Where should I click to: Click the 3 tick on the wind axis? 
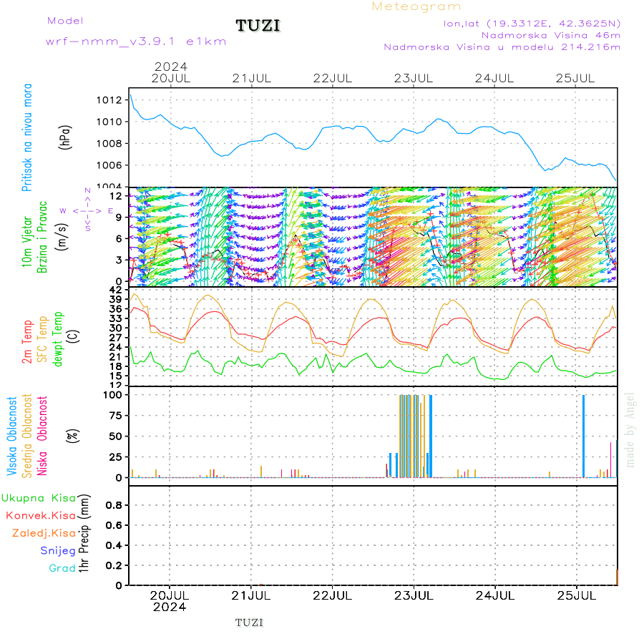pos(119,260)
